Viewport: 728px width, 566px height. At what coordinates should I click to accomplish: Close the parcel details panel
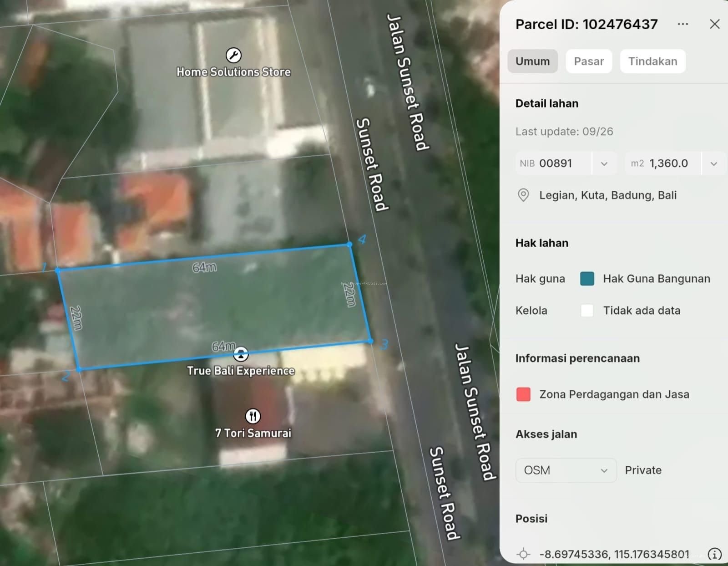pos(714,24)
